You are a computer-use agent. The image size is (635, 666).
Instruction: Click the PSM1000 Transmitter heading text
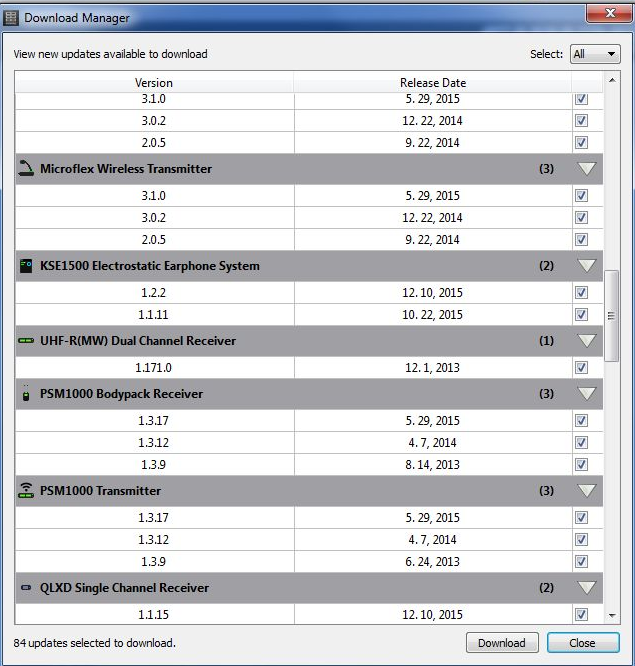tap(100, 491)
